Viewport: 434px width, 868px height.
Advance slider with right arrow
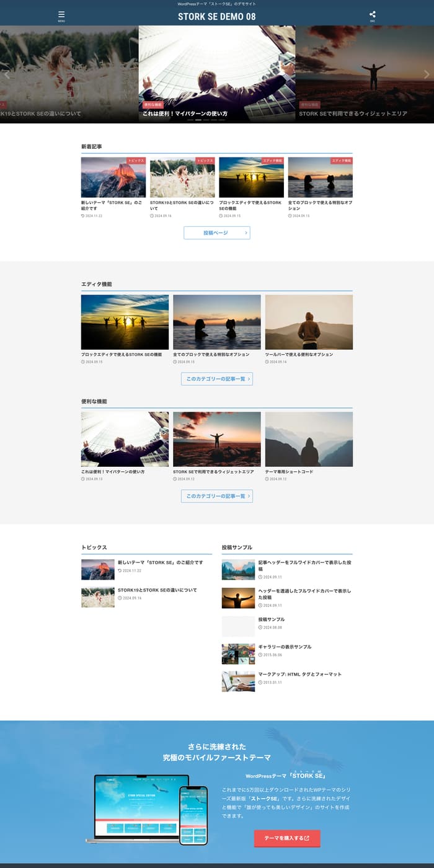[426, 74]
